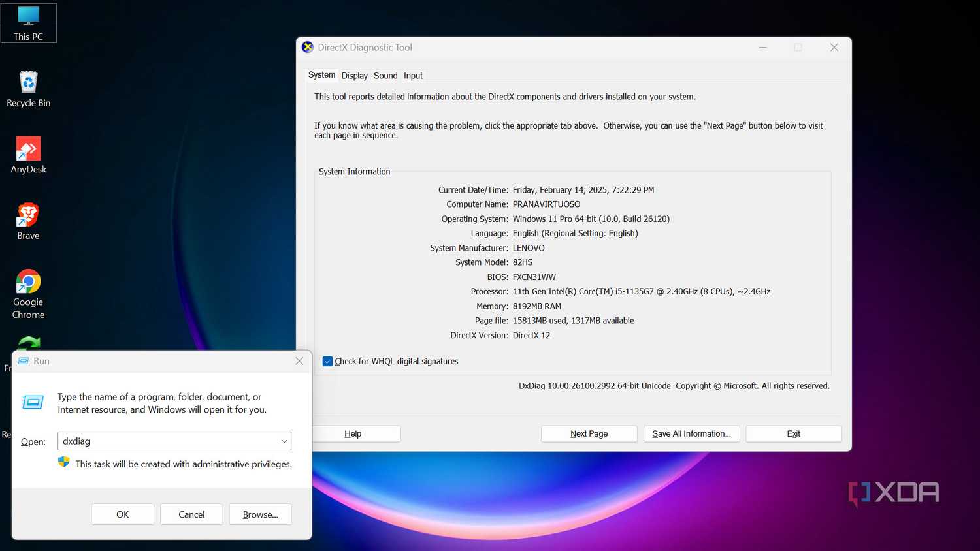
Task: Close the Run dialog
Action: pos(299,361)
